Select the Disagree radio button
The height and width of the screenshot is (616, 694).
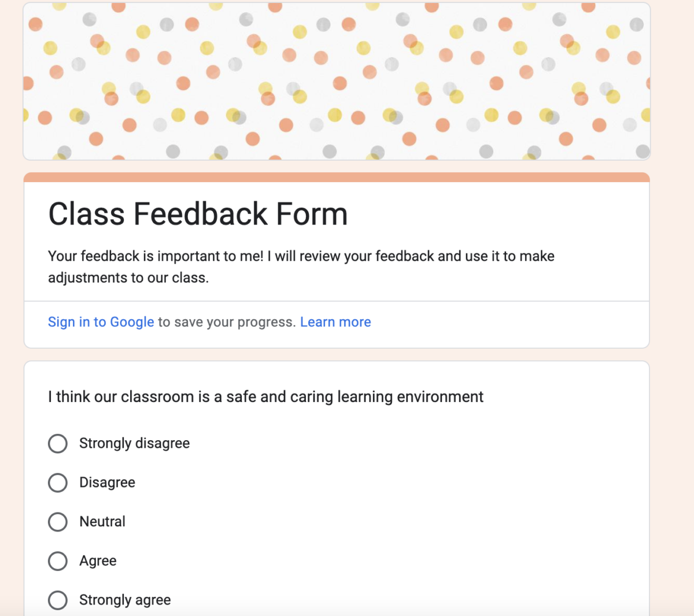[x=58, y=482]
